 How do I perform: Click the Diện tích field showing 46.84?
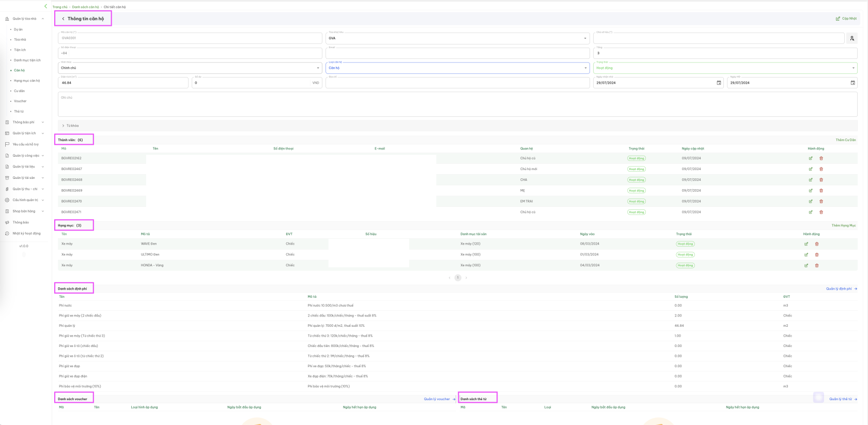point(123,83)
